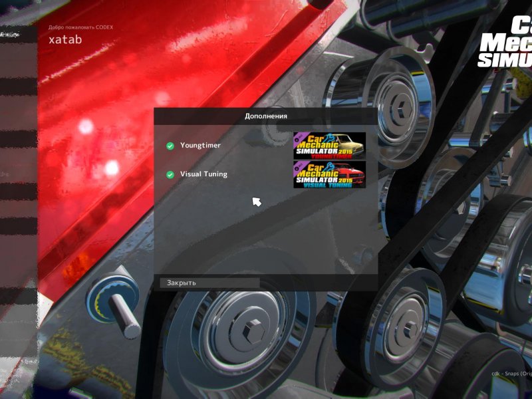Click the purple DLC badge on Youngtimer banner

[297, 136]
